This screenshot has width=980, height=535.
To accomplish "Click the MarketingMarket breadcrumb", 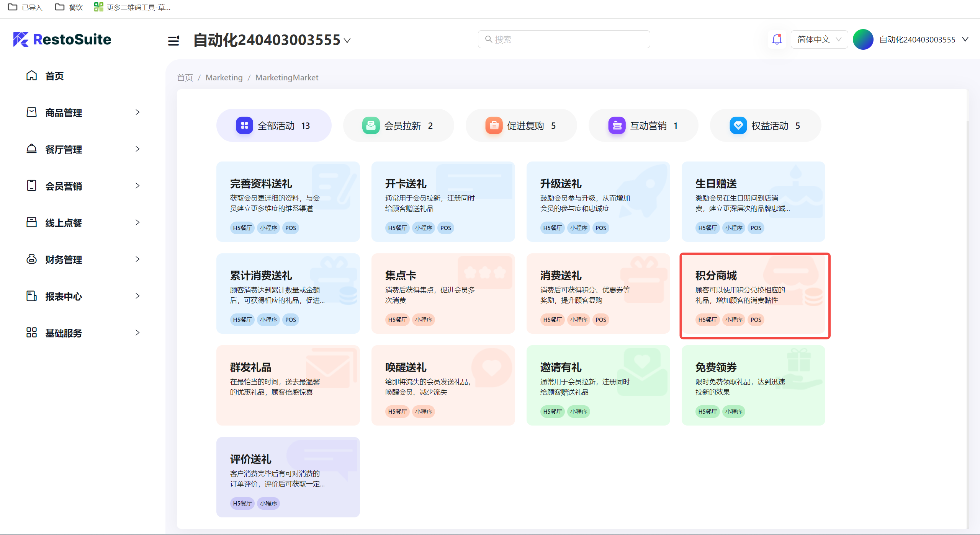I will [287, 78].
